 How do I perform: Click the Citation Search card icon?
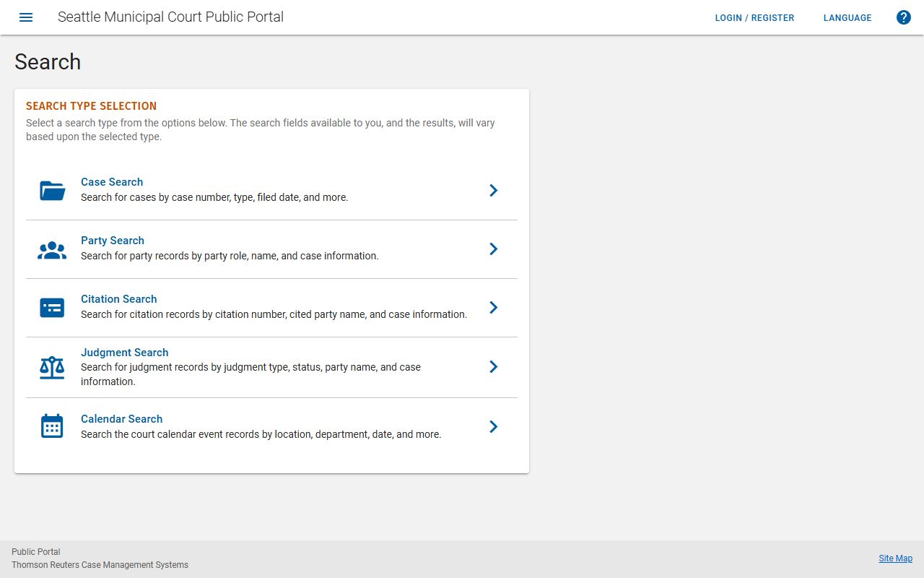pyautogui.click(x=52, y=308)
